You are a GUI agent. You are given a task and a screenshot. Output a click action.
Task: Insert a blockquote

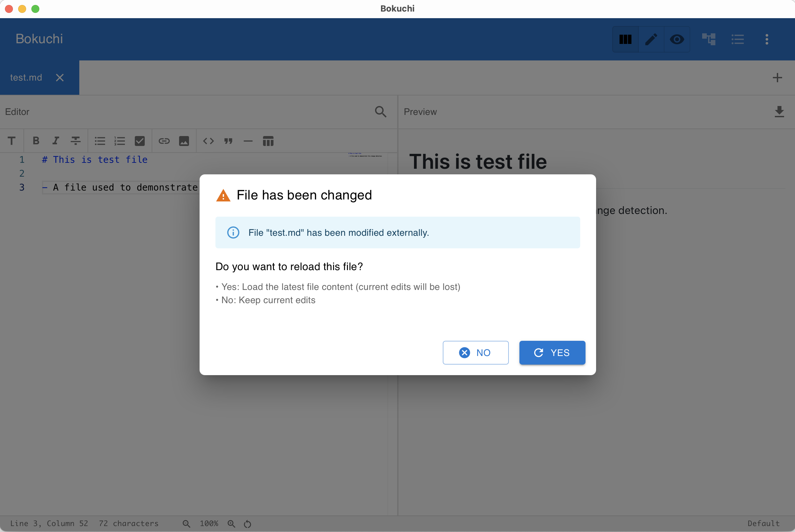(x=228, y=141)
